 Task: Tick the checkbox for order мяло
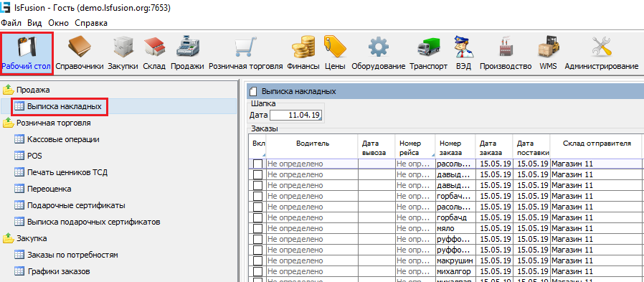pos(257,228)
